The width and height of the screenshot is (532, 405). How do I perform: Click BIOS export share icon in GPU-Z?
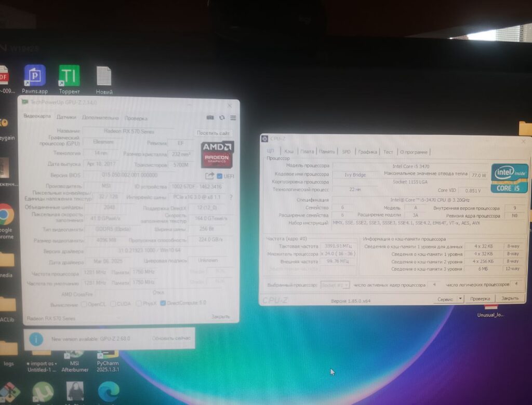209,176
